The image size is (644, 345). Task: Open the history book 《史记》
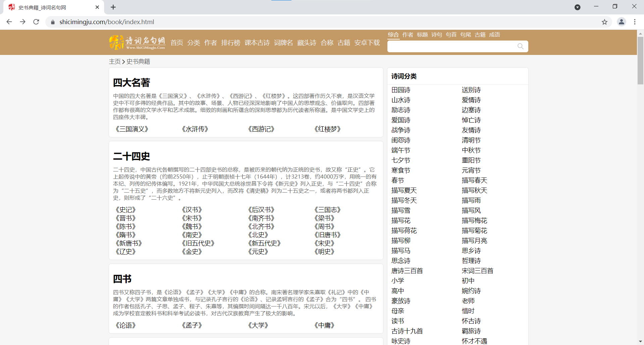coord(125,210)
